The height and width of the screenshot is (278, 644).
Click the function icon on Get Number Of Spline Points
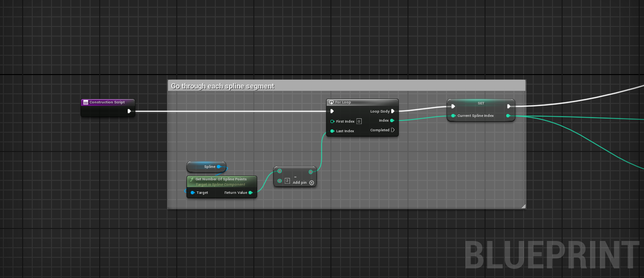tap(192, 179)
